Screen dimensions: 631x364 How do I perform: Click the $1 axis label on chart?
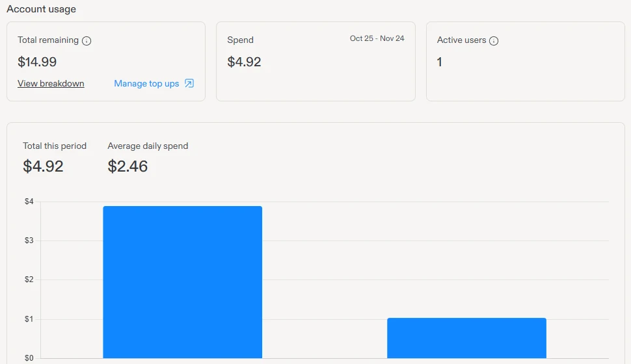[x=29, y=319]
